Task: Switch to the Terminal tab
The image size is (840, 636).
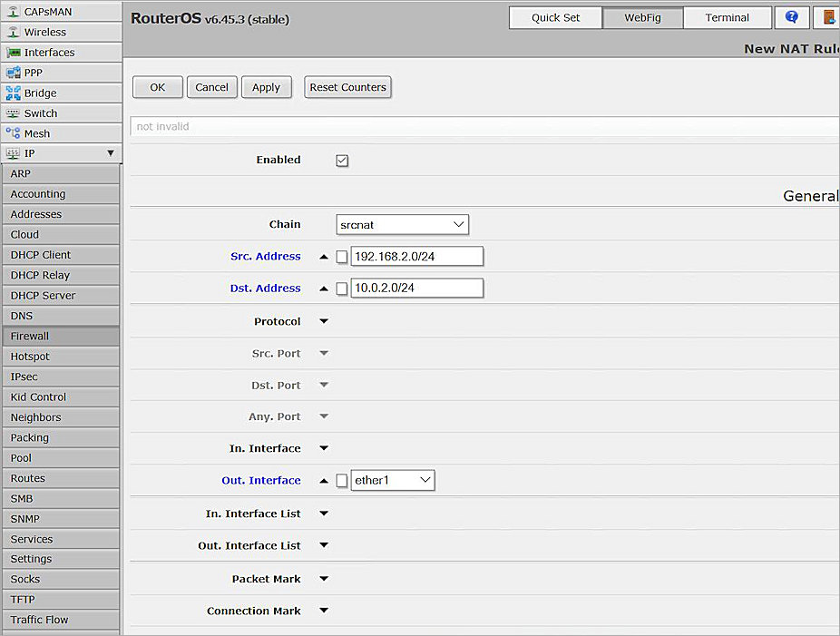Action: pos(728,17)
